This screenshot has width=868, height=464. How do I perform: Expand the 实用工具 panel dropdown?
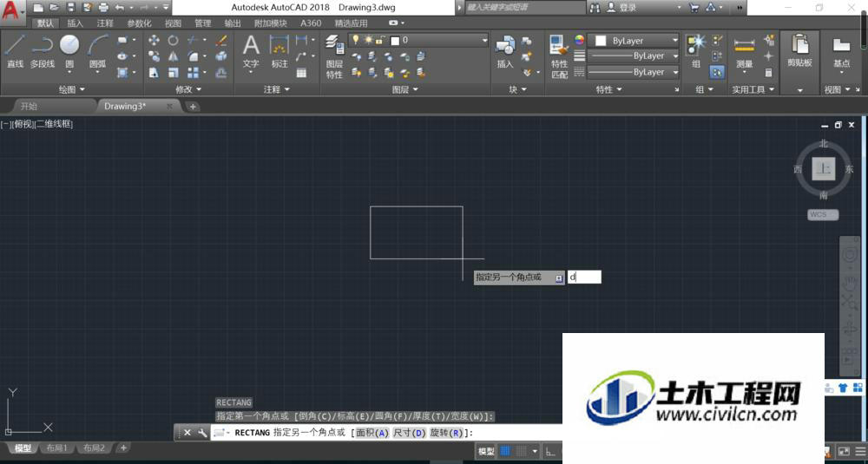[753, 89]
